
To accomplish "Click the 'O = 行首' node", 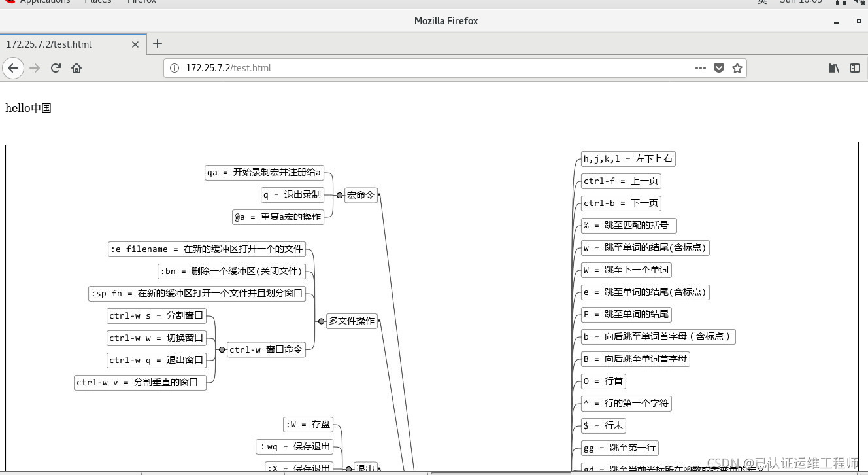I will [603, 381].
